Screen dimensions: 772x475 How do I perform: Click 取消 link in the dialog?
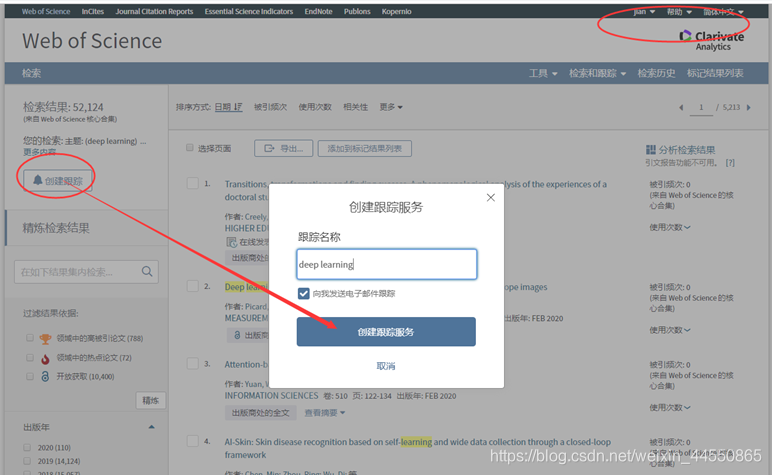[x=386, y=366]
